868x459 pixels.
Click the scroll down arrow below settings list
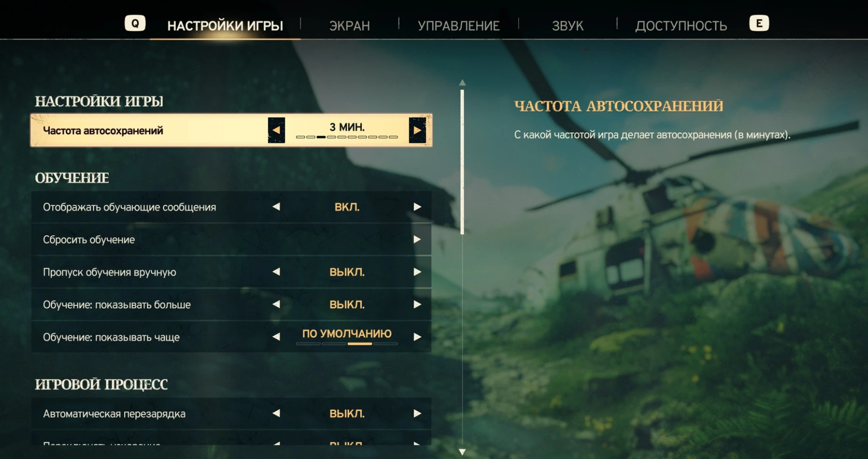(462, 452)
